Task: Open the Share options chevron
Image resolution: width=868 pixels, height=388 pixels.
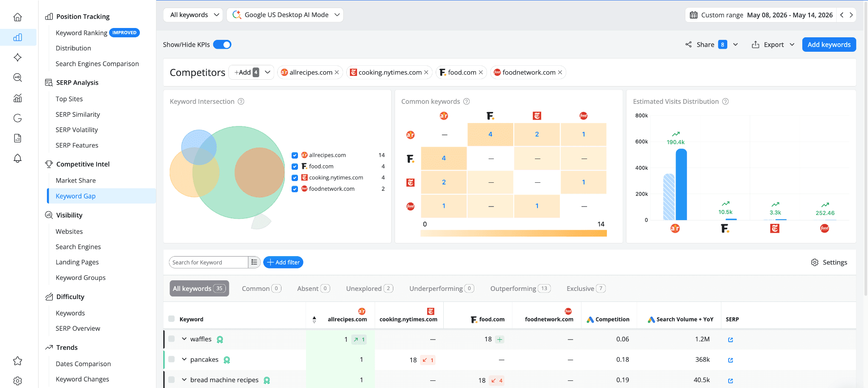Action: tap(735, 45)
